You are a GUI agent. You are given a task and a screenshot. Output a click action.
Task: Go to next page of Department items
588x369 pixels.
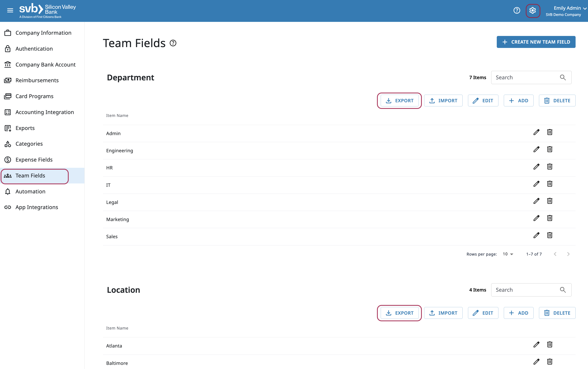[x=568, y=254]
